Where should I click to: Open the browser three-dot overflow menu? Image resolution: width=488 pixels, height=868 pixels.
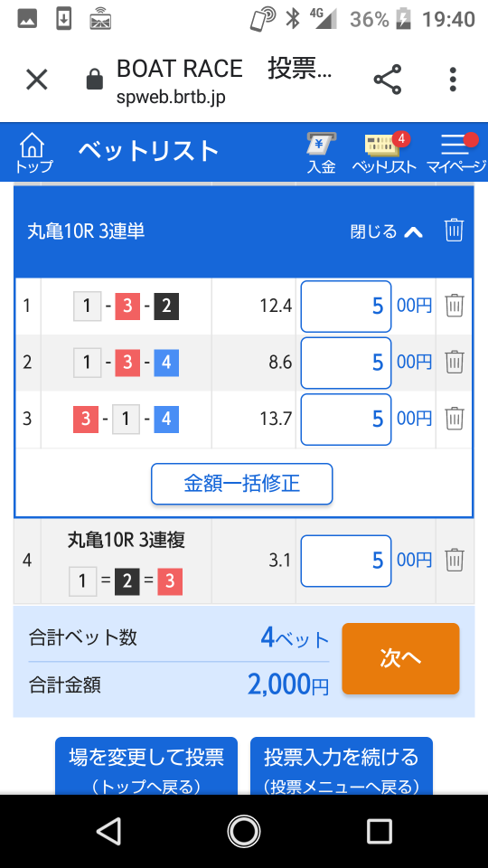click(453, 80)
